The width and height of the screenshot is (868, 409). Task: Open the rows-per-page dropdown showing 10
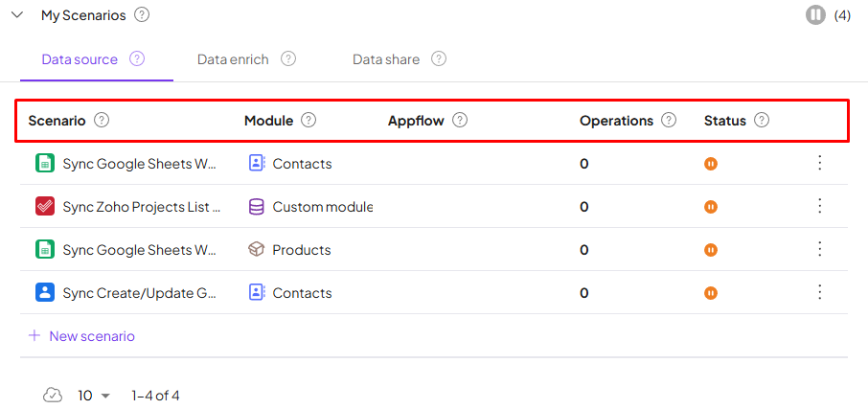coord(94,396)
